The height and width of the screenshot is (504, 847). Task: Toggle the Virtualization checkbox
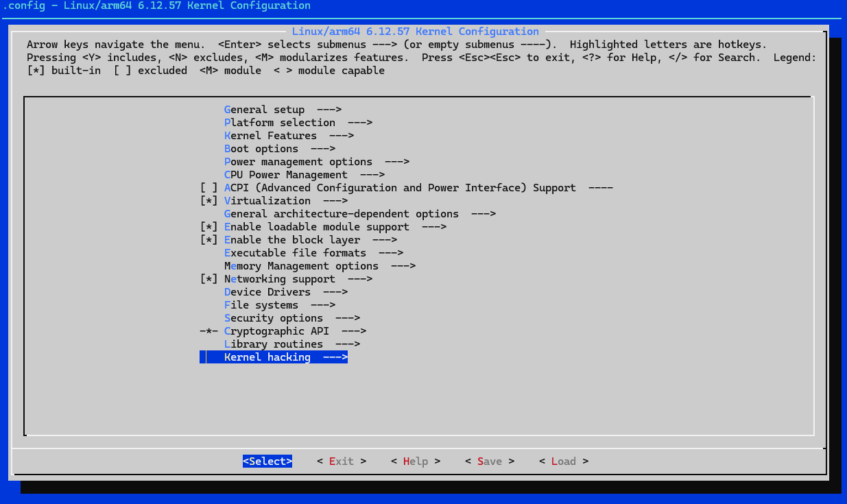[208, 201]
